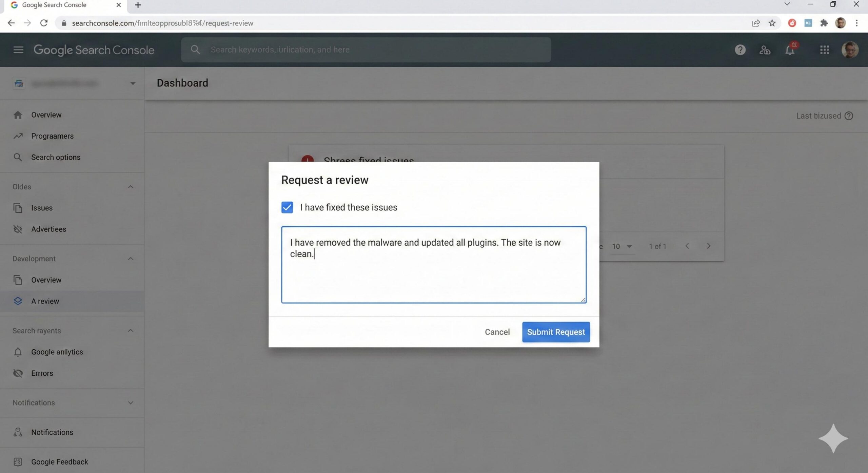
Task: Open the Google Search Console navigation menu
Action: tap(18, 50)
